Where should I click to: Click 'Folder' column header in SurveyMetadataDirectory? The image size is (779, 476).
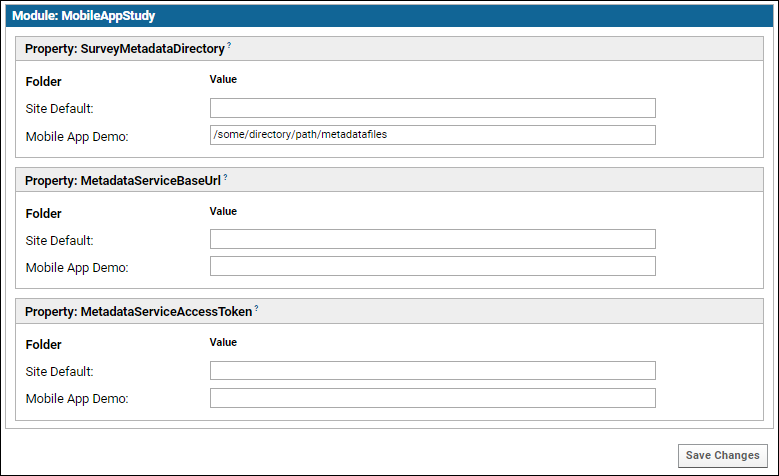(x=44, y=81)
